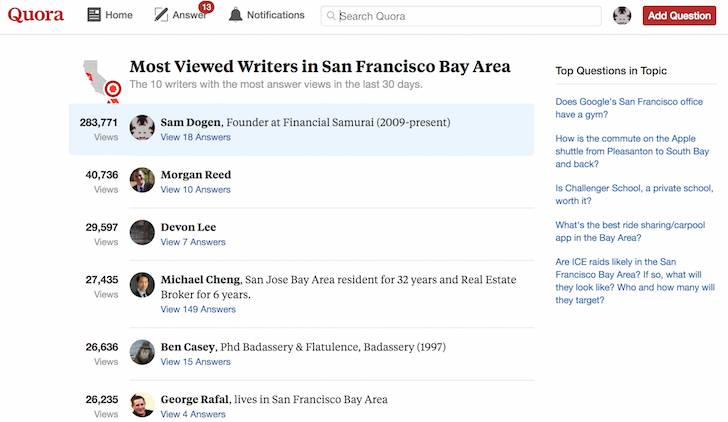Open the Home feed icon
The width and height of the screenshot is (728, 422).
pos(94,15)
